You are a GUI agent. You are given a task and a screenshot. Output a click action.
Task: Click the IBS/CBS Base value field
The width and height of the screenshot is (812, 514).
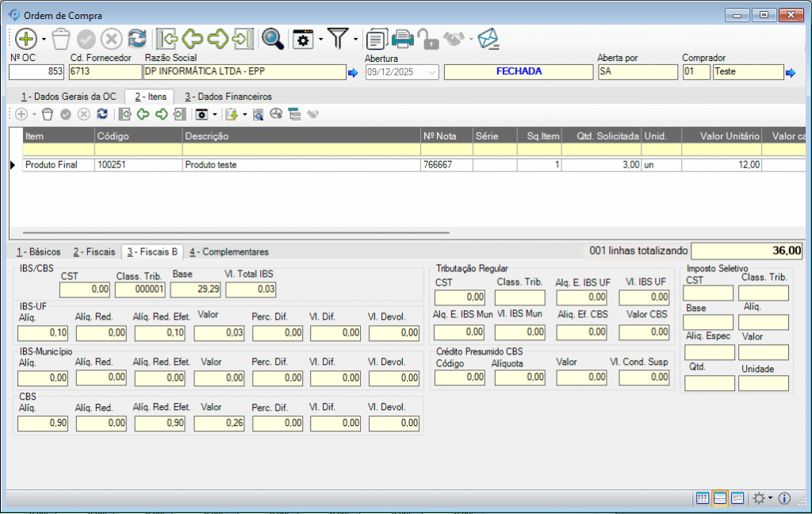pyautogui.click(x=195, y=290)
